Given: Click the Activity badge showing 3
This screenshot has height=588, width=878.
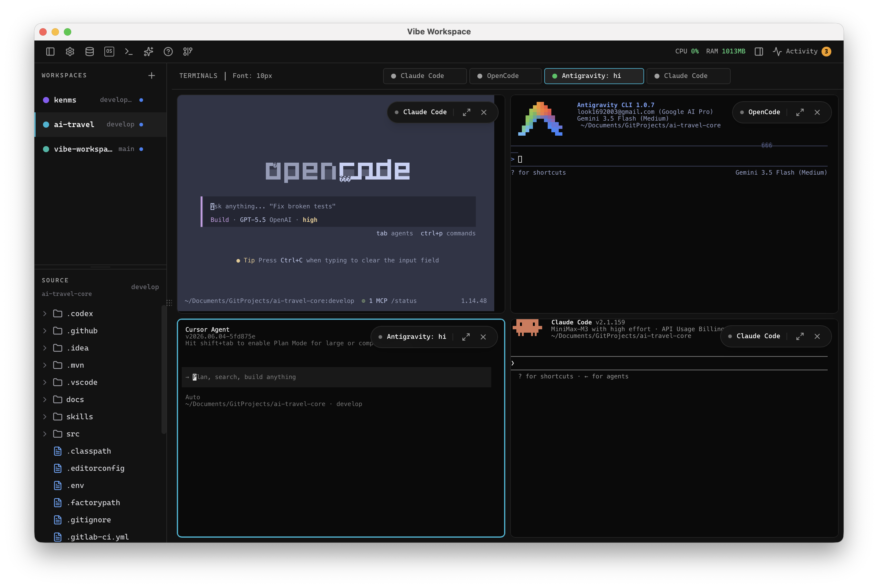Looking at the screenshot, I should tap(826, 51).
